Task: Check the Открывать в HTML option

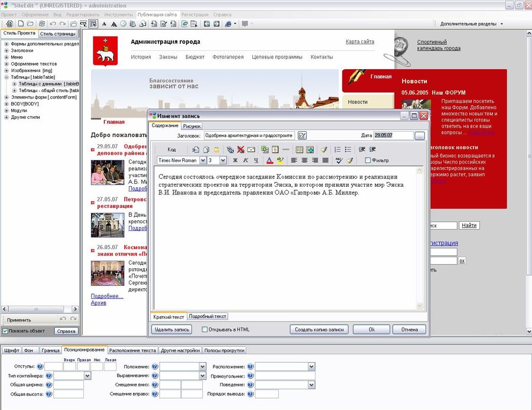Action: [205, 329]
